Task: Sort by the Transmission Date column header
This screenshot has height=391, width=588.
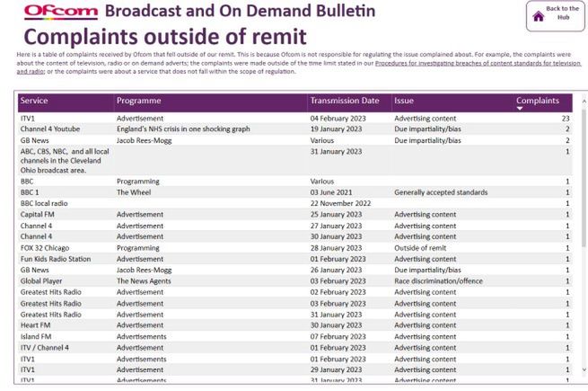Action: pos(345,101)
